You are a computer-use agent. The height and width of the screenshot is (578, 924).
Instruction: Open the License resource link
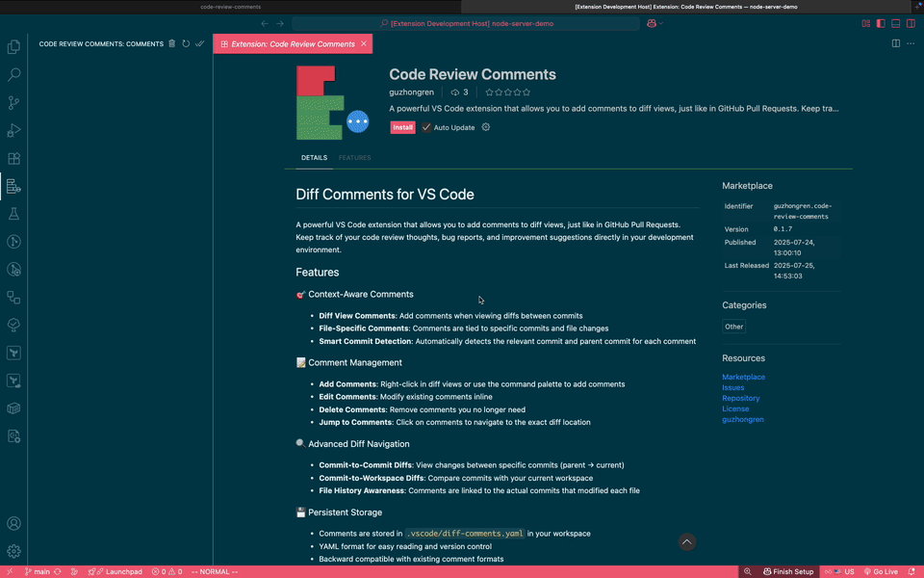pyautogui.click(x=735, y=408)
